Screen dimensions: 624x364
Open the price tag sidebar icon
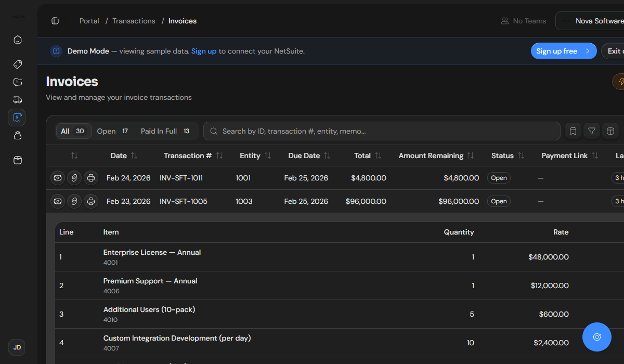[17, 64]
